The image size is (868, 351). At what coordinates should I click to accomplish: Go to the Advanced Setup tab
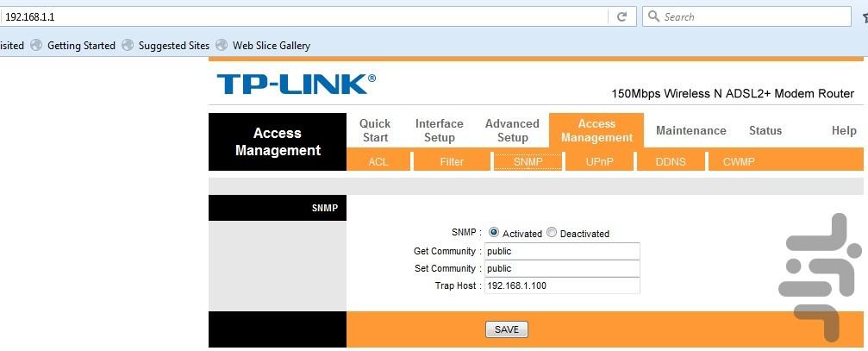point(512,130)
